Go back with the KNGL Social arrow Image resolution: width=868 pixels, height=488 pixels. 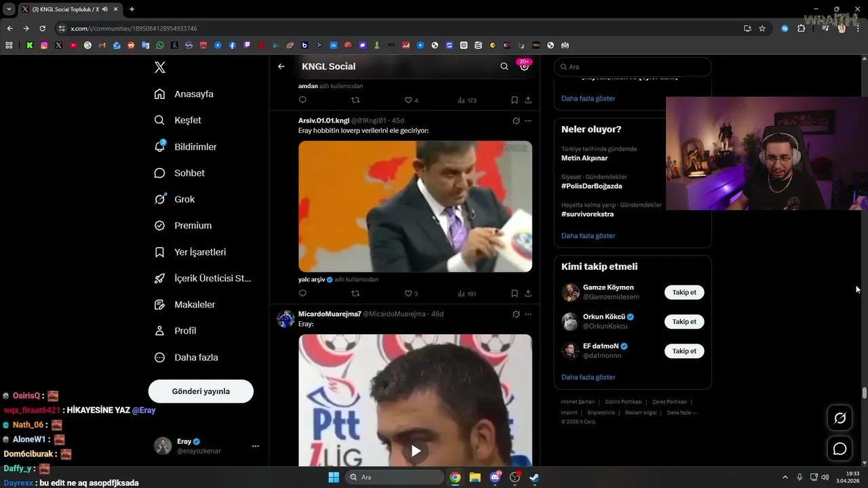coord(281,66)
